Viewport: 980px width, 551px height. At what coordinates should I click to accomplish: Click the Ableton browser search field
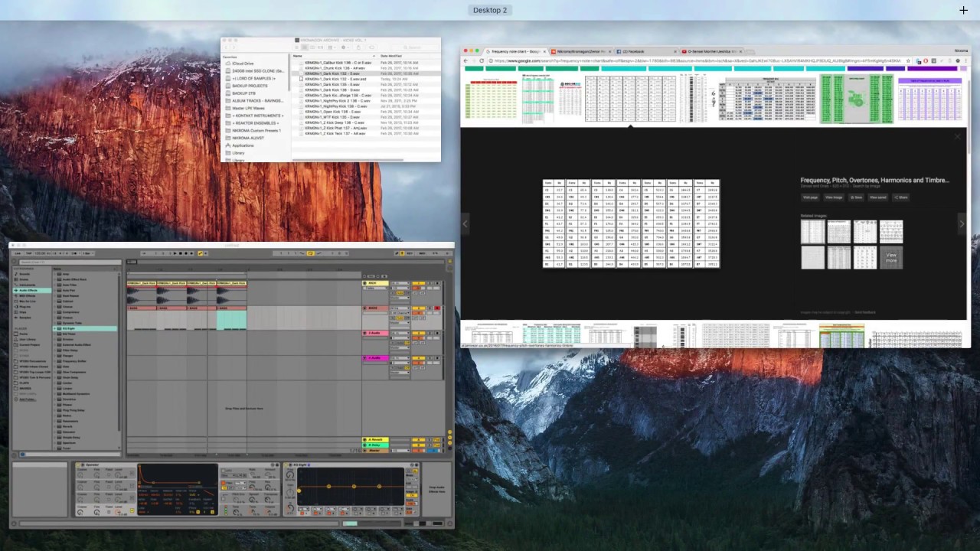point(70,262)
